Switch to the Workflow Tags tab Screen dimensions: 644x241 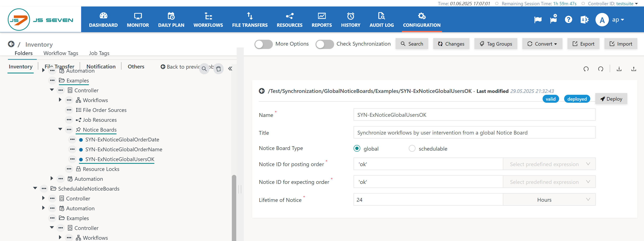tap(61, 53)
